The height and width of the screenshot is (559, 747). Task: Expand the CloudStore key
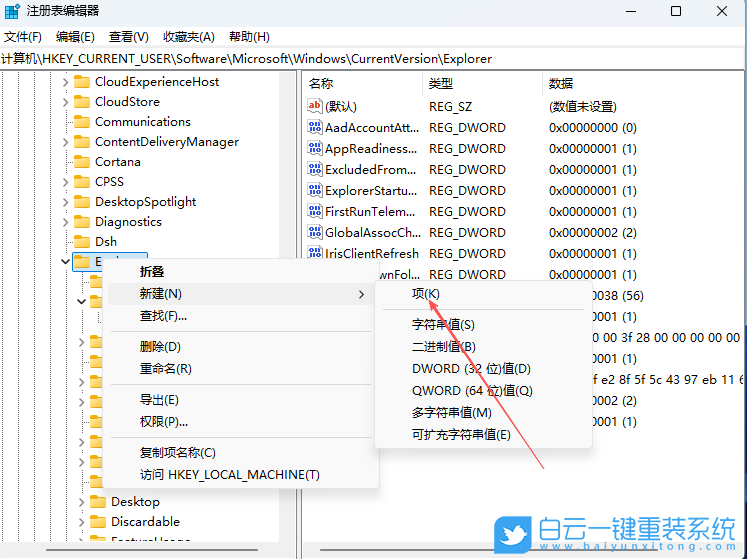tap(65, 102)
